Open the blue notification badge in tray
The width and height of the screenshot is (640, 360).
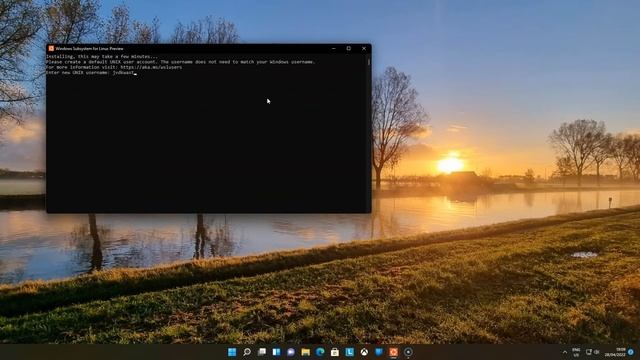631,352
